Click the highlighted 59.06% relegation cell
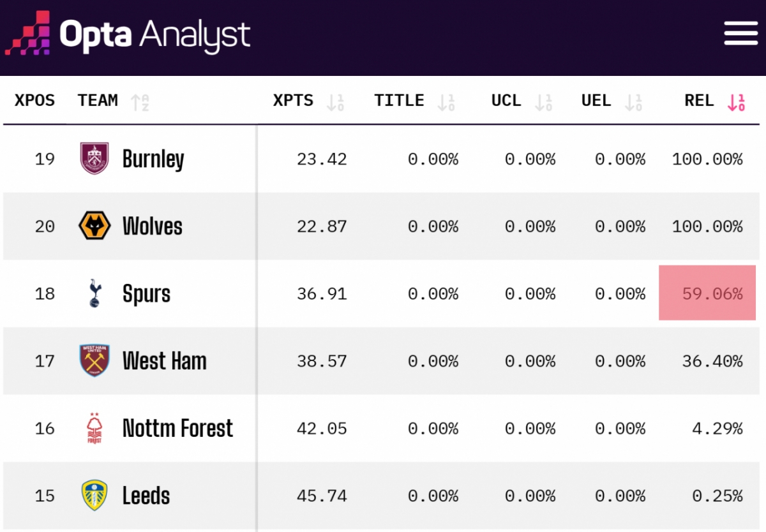This screenshot has height=532, width=766. (707, 293)
